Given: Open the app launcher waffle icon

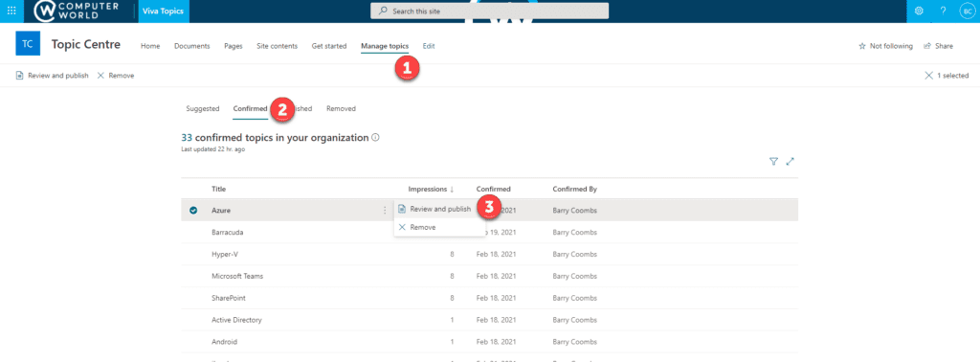Looking at the screenshot, I should [11, 11].
